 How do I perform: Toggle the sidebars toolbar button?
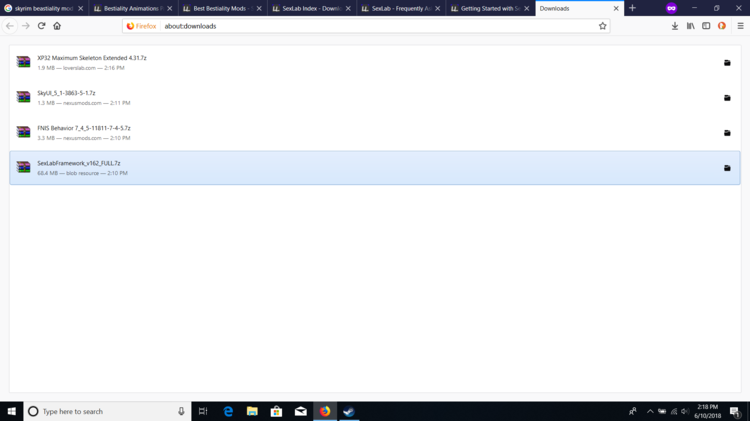[706, 26]
